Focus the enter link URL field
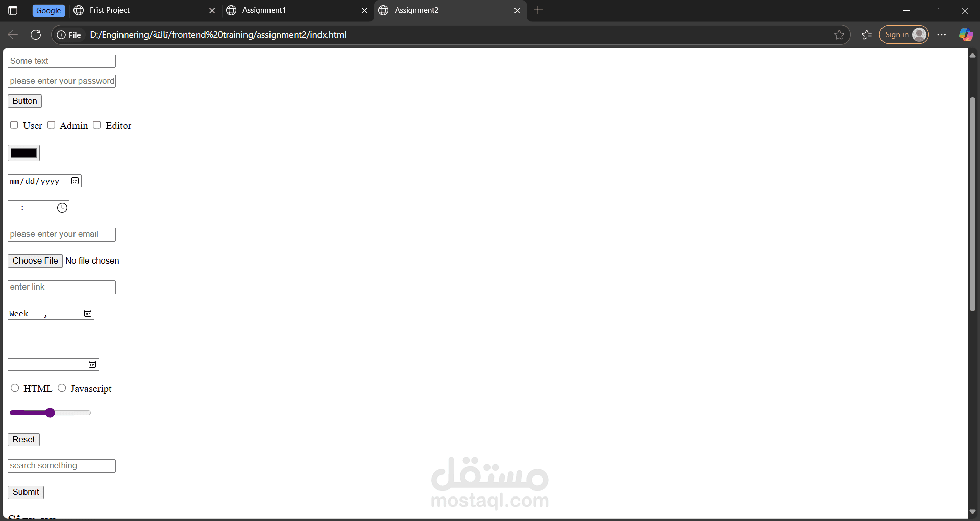The image size is (980, 521). point(62,287)
